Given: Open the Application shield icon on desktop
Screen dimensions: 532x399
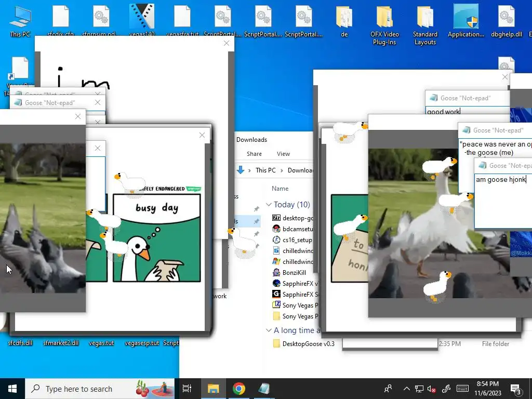Looking at the screenshot, I should click(466, 21).
